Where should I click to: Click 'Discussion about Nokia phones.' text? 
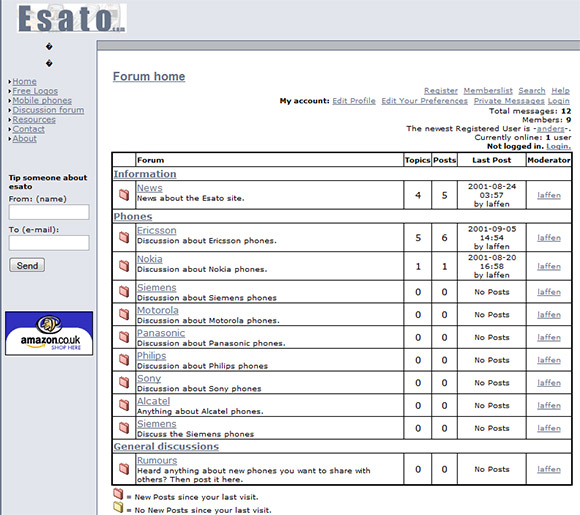pos(202,269)
